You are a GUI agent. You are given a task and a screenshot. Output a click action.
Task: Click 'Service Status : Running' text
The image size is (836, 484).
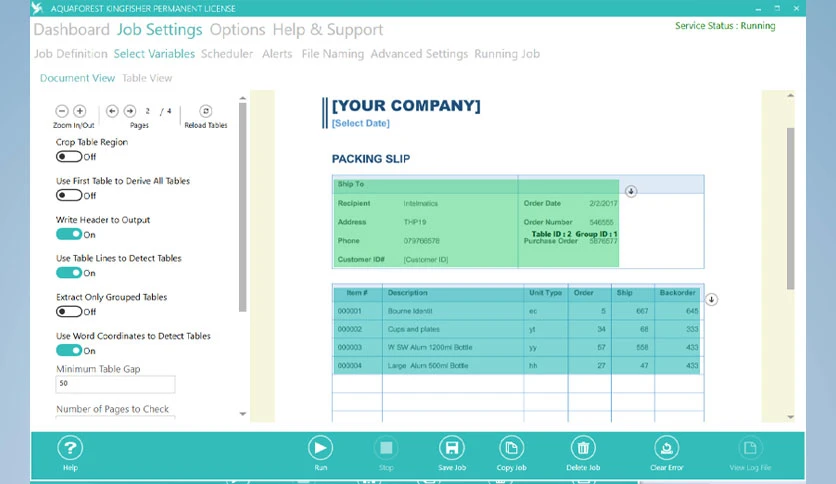click(x=725, y=26)
